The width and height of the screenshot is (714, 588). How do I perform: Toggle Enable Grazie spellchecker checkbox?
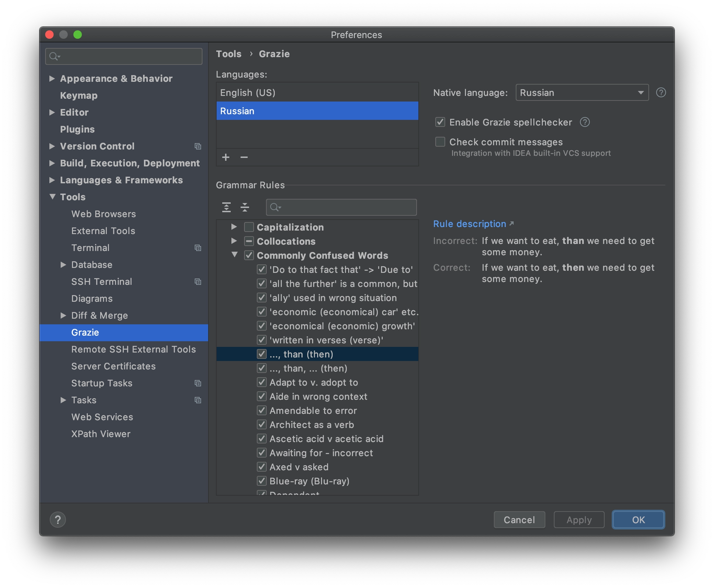pyautogui.click(x=440, y=122)
